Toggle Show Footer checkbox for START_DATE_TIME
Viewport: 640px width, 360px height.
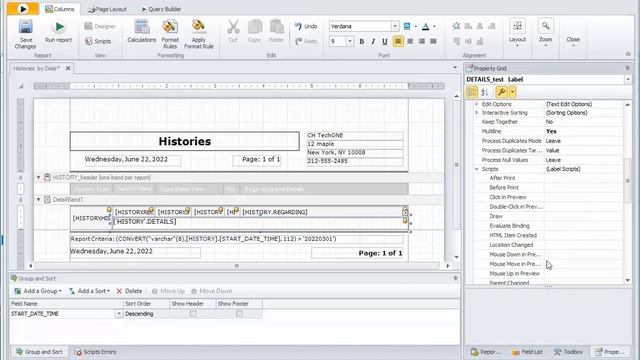coord(239,314)
